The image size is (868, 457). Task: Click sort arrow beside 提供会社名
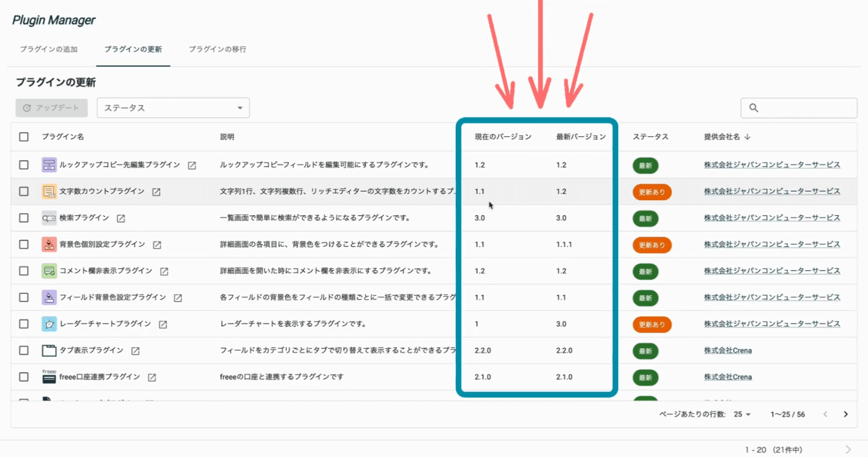[748, 137]
